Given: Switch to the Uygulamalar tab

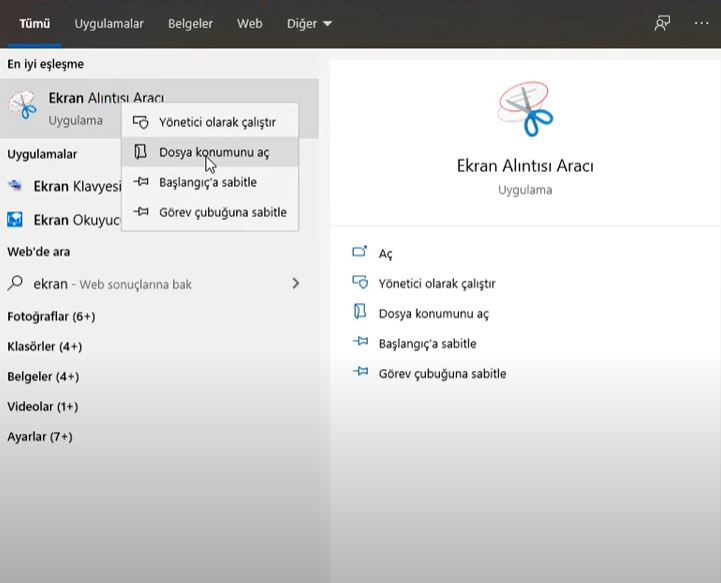Looking at the screenshot, I should pos(109,23).
